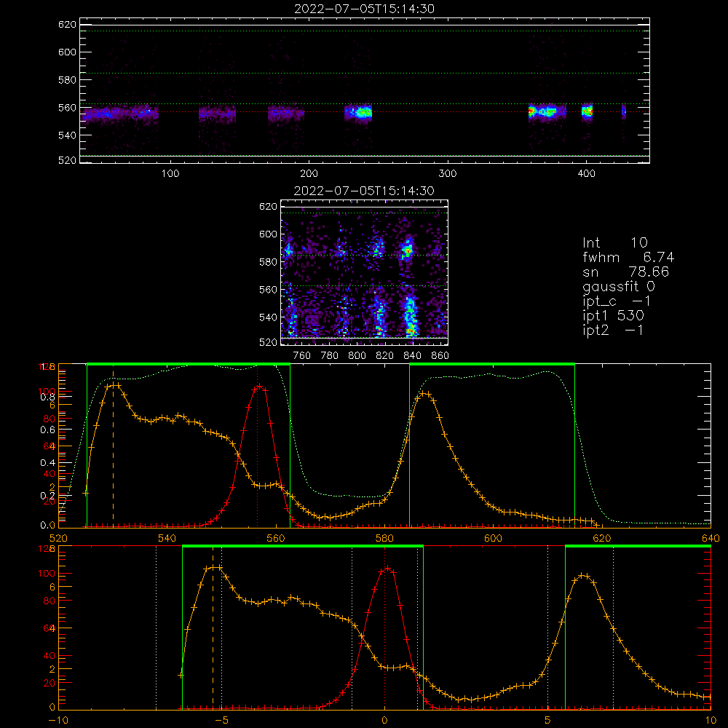Click the bright blob near x=240 in top spectrogram
The width and height of the screenshot is (728, 728).
[362, 112]
